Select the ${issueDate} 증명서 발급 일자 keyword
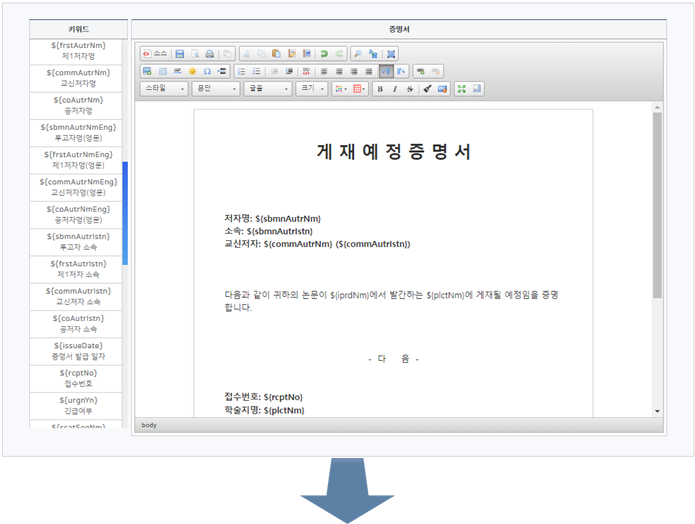The width and height of the screenshot is (695, 524). click(77, 350)
